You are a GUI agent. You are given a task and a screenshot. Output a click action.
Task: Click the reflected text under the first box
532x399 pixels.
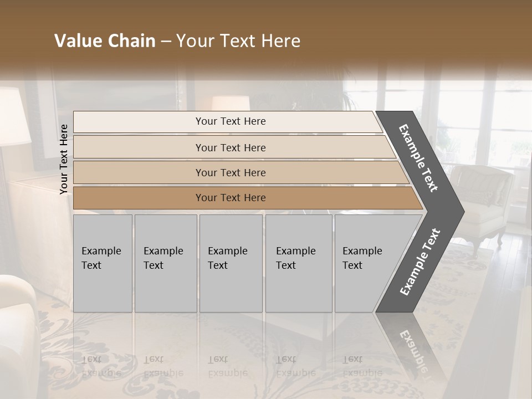(101, 366)
